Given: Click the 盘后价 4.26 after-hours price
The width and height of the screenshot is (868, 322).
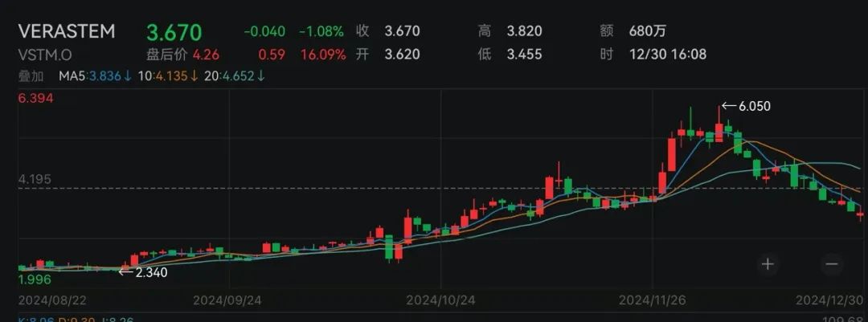Looking at the screenshot, I should [182, 55].
